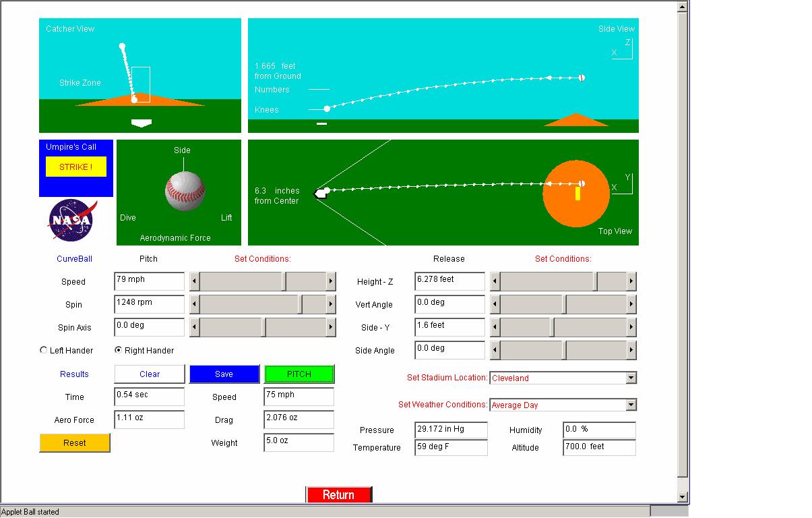Click right arrow of Vert Angle slider

click(x=631, y=305)
